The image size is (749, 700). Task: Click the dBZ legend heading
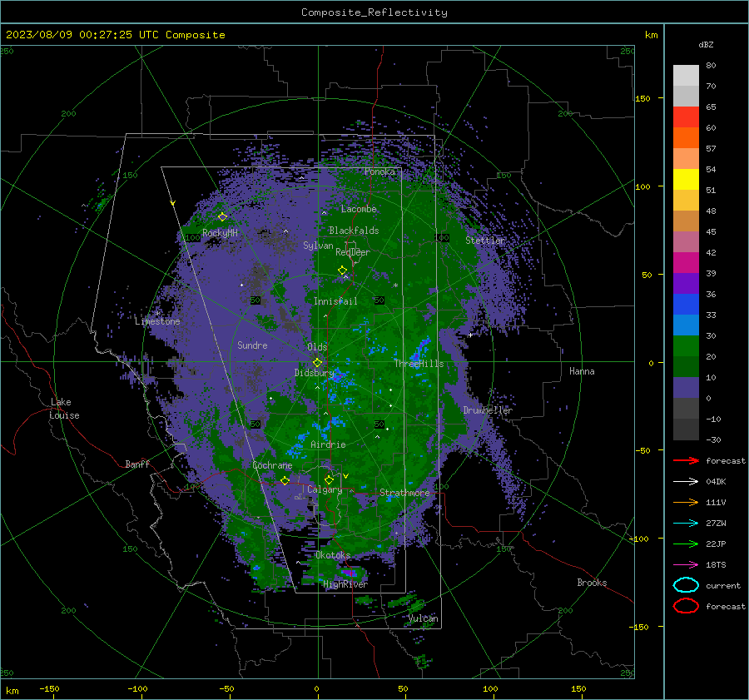coord(706,45)
